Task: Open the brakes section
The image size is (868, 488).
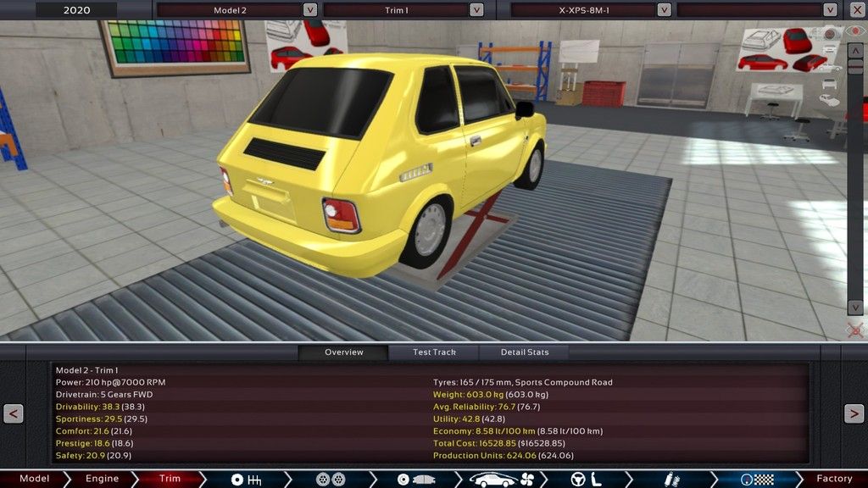Action: coord(416,480)
